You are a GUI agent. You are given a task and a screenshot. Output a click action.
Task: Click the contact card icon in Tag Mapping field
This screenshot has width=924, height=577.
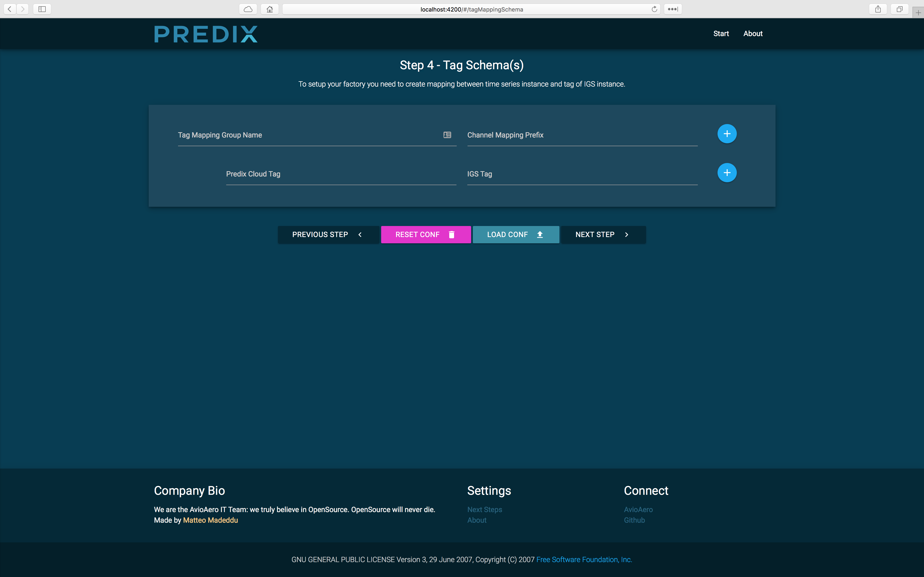447,135
